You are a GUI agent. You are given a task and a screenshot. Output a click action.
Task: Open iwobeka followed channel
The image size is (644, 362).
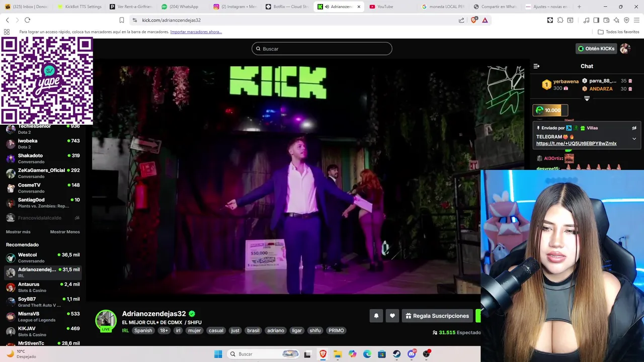pos(43,144)
